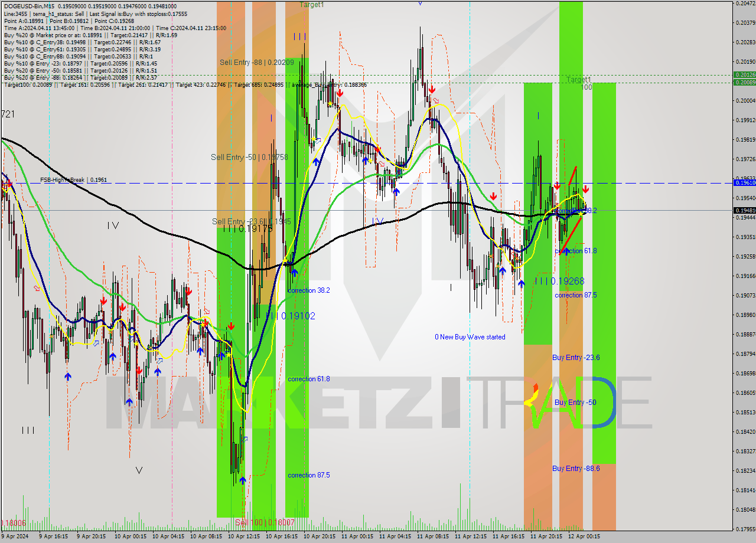Click the black 0.19481 current price marker
This screenshot has height=543, width=756.
click(744, 210)
